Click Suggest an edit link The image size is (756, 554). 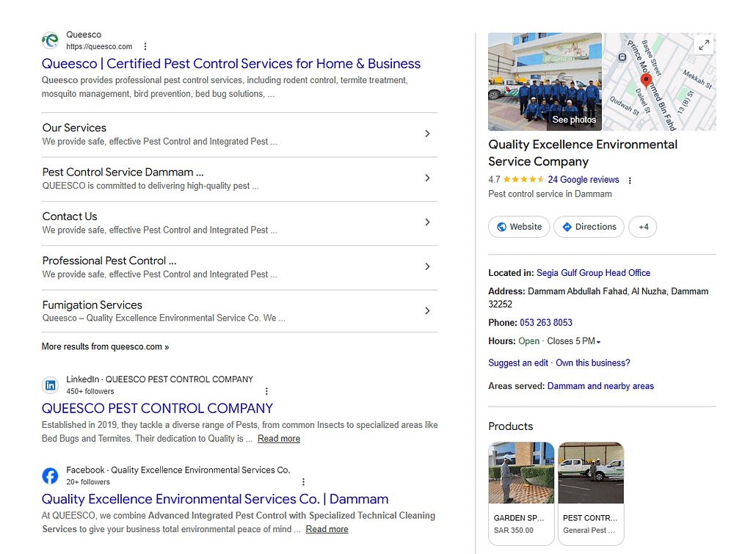tap(518, 363)
